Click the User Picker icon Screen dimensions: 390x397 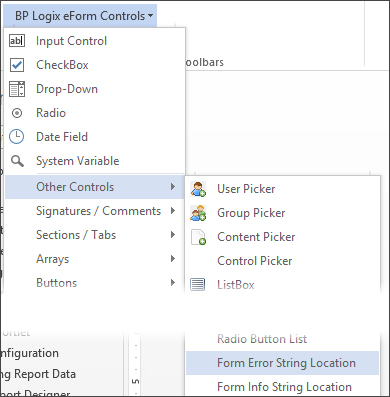[x=198, y=189]
